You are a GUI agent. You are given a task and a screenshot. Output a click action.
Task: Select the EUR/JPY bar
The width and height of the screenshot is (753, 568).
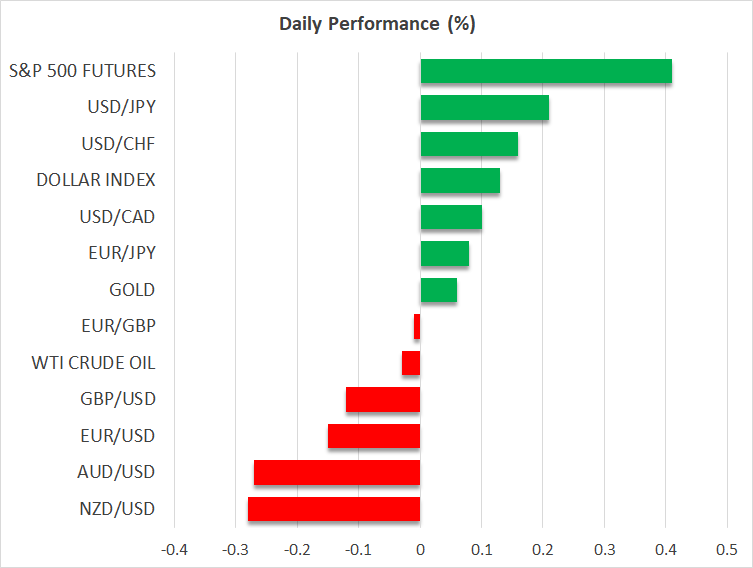click(x=445, y=254)
